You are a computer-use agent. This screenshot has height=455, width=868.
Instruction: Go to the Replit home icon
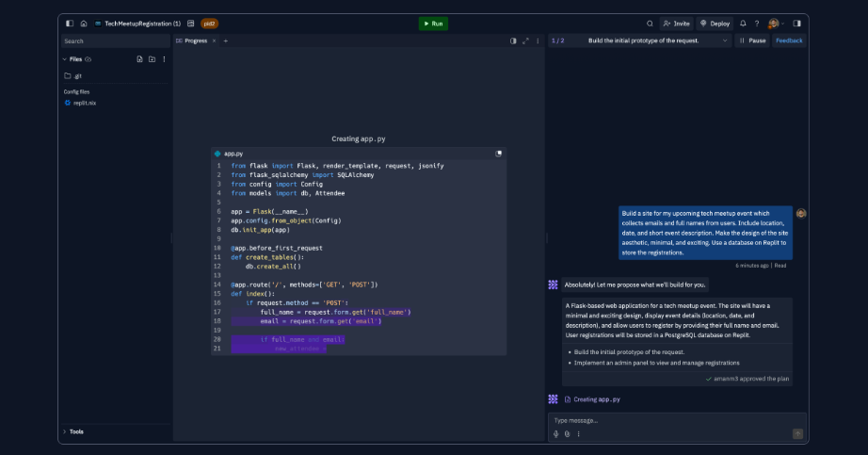[84, 24]
